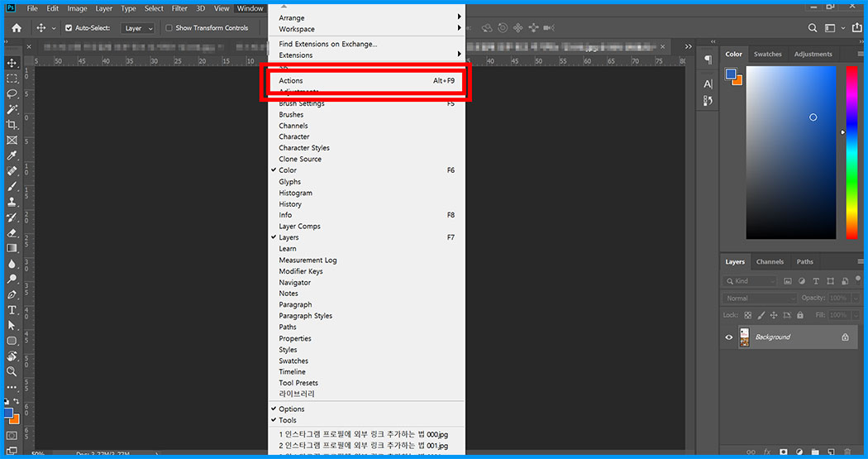Open the Normal blend mode dropdown
The width and height of the screenshot is (868, 459).
(x=760, y=298)
